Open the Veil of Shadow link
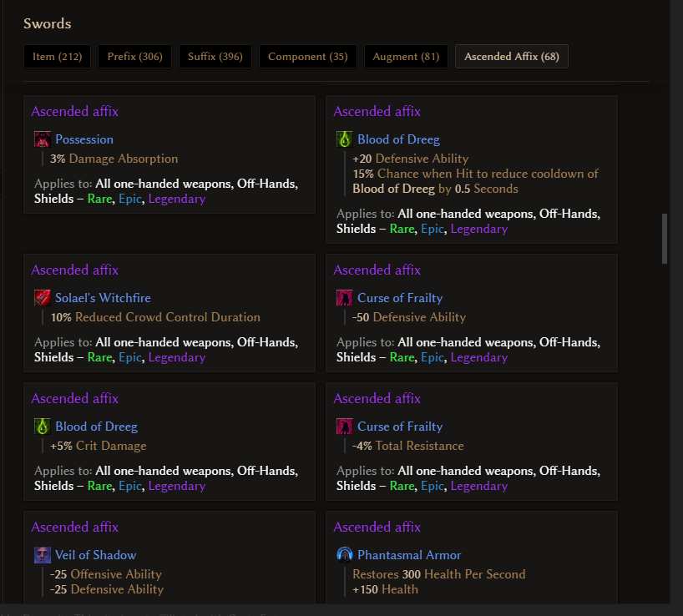 click(x=96, y=555)
